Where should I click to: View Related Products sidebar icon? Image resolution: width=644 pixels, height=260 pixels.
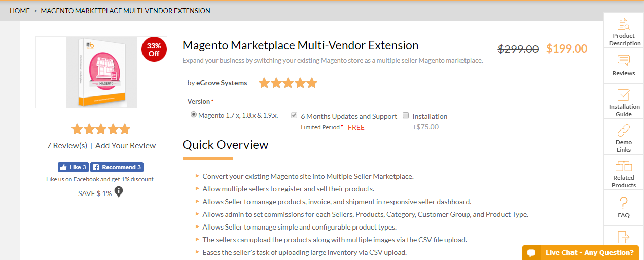pos(623,167)
